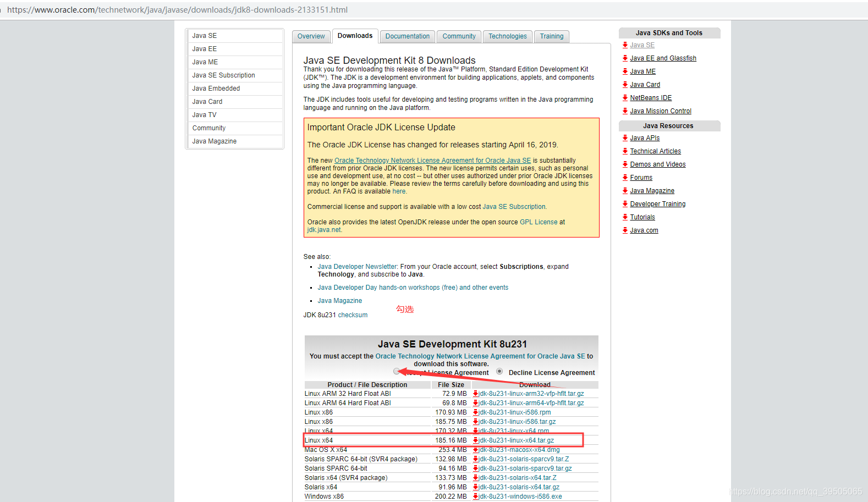Click download arrow icon beside NetBeans IDE
The width and height of the screenshot is (868, 502).
[x=625, y=98]
